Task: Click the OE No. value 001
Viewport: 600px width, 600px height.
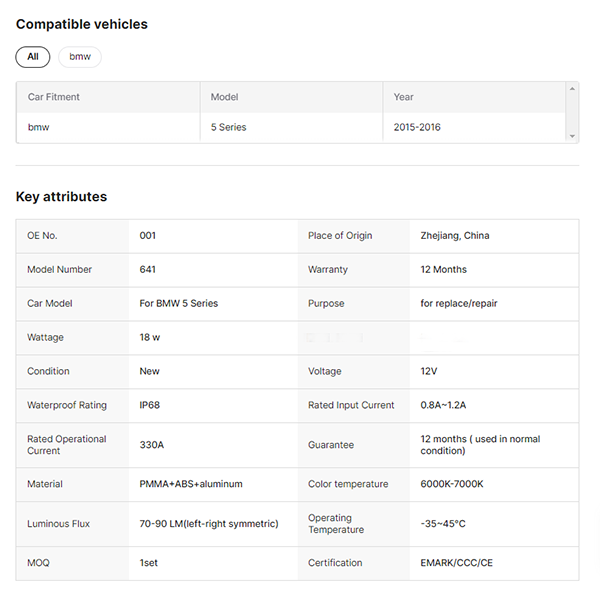Action: pos(148,236)
